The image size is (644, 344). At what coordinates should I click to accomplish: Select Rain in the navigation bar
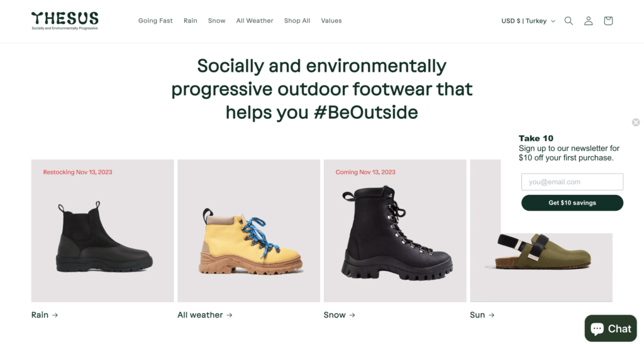point(191,21)
